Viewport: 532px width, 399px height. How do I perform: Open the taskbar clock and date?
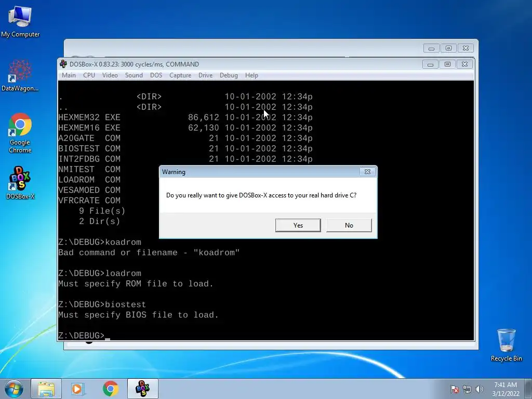[x=506, y=389]
